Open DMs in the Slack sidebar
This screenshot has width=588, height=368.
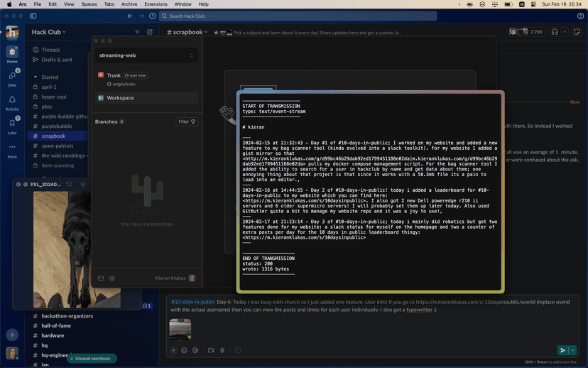point(12,76)
